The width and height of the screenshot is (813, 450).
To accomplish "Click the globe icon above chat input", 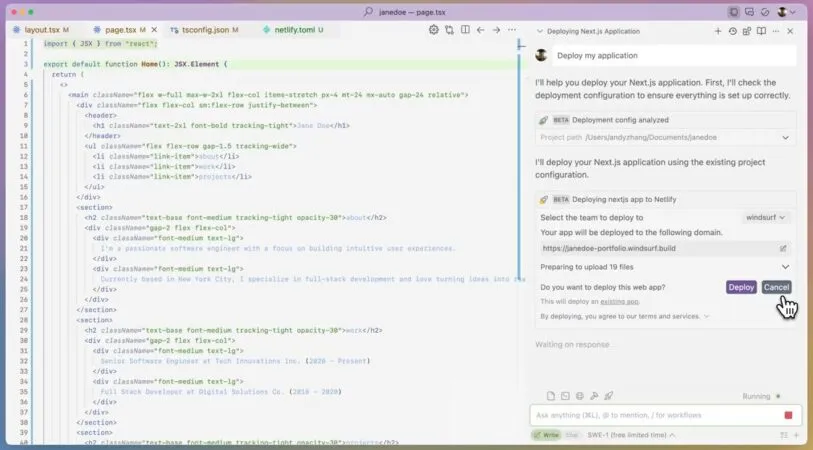I will point(580,396).
